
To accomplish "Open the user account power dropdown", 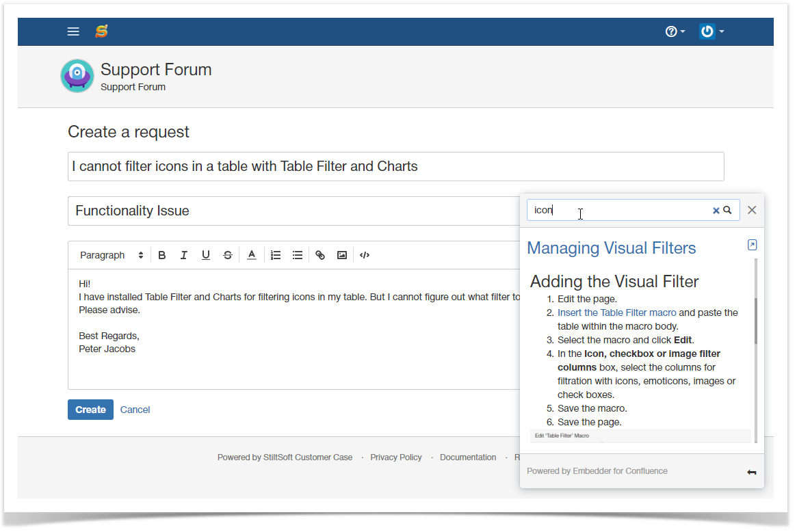I will pyautogui.click(x=711, y=31).
